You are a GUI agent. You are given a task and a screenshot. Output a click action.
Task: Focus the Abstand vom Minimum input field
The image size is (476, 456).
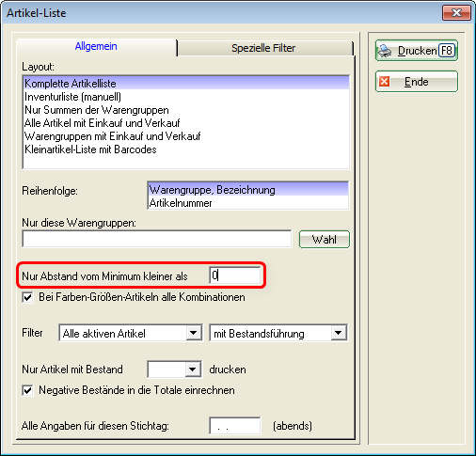pos(235,275)
